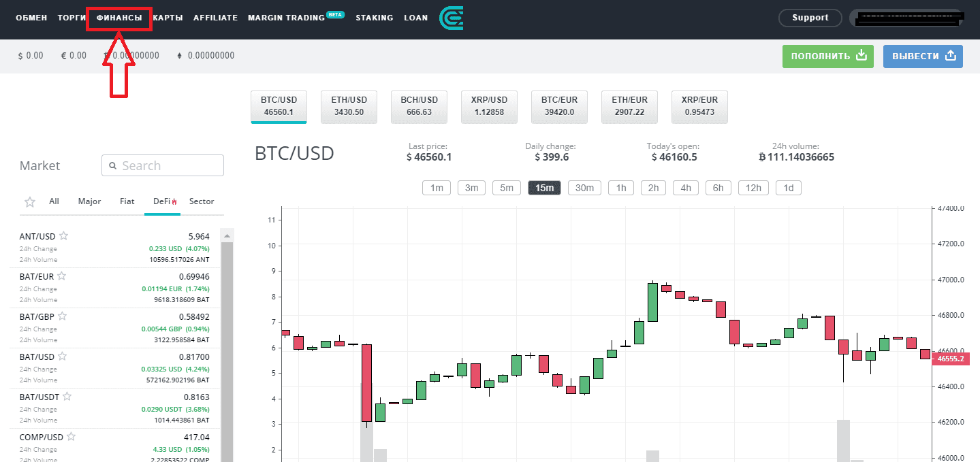Open BAT/USDT market row
The image size is (980, 462).
point(114,408)
